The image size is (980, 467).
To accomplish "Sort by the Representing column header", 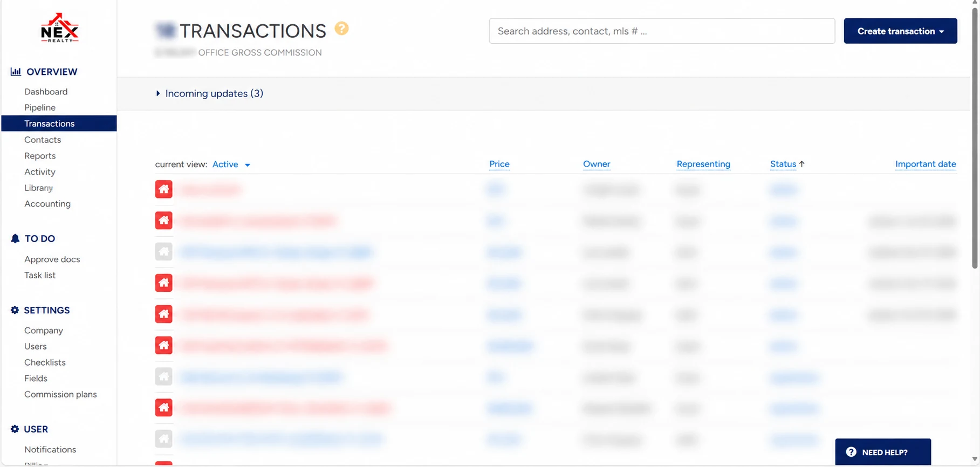I will coord(703,164).
